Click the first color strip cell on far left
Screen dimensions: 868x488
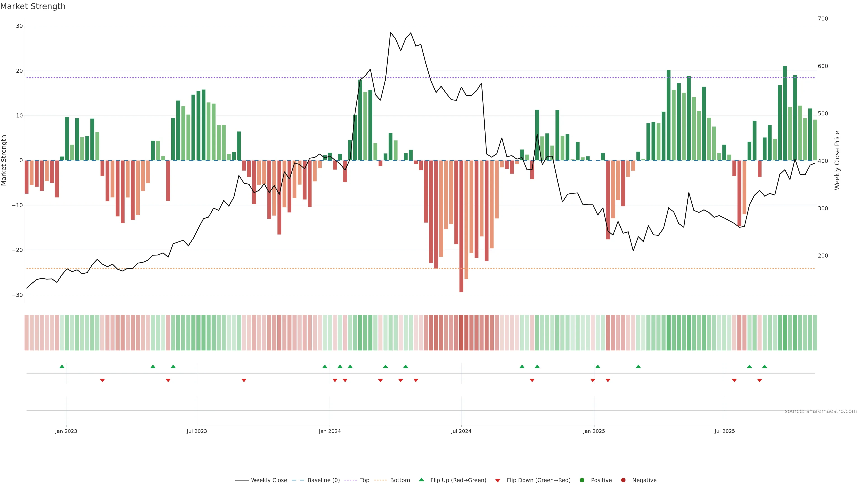(26, 333)
